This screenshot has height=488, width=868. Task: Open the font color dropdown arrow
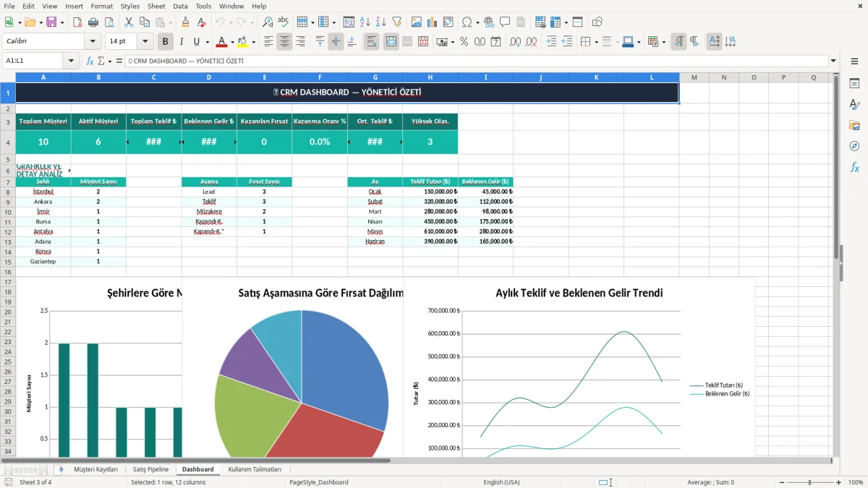(231, 42)
